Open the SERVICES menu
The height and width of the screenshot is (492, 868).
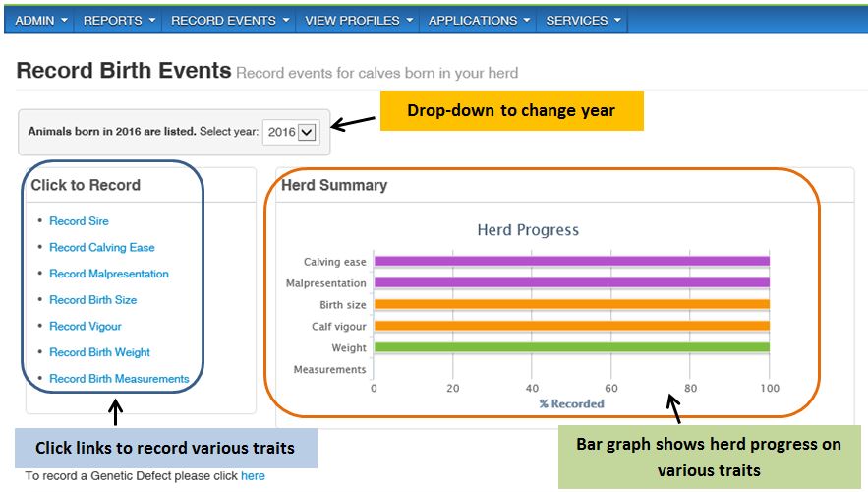[x=583, y=21]
